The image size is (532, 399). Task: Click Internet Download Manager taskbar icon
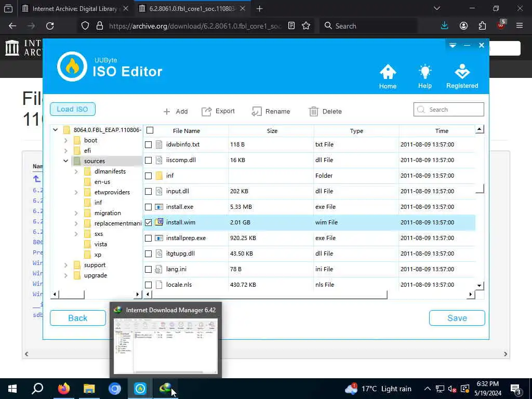(166, 389)
